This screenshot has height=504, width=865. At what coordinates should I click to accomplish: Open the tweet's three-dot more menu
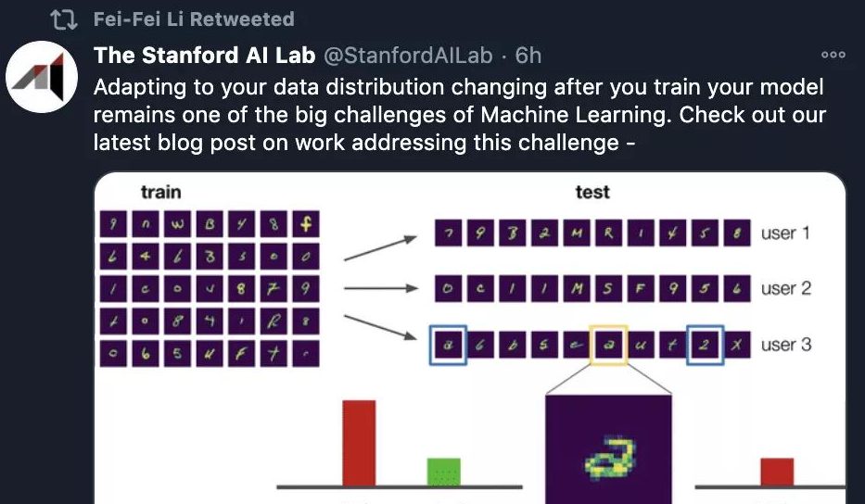click(x=833, y=56)
